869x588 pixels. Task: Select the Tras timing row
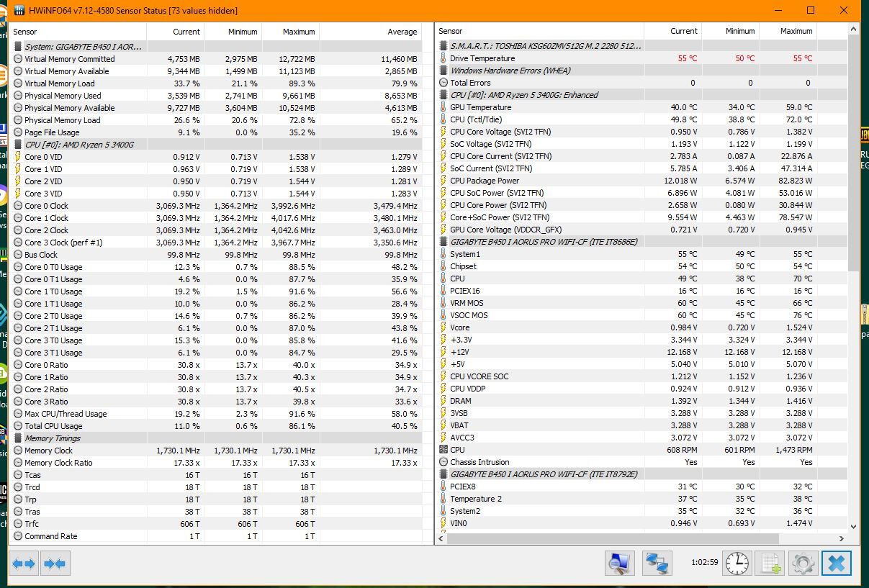click(215, 512)
